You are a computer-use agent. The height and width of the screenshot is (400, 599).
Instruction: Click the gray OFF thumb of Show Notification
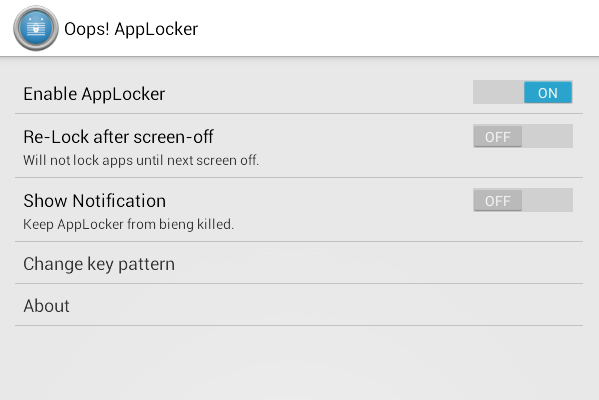pos(498,201)
